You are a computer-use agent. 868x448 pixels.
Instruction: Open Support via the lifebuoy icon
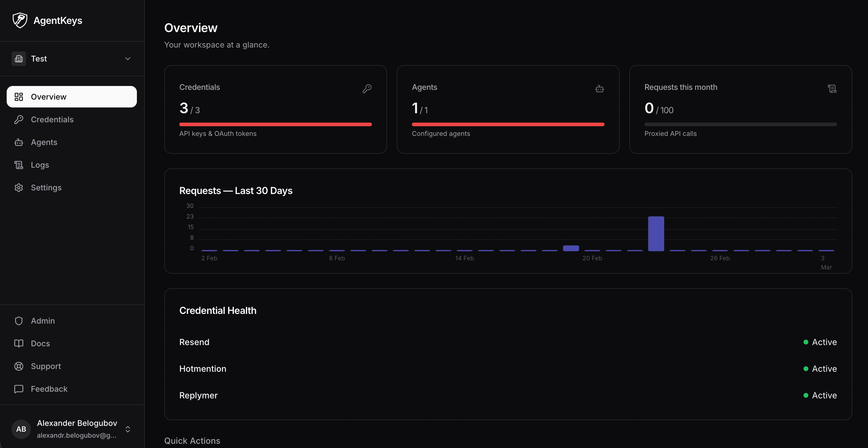(x=19, y=366)
